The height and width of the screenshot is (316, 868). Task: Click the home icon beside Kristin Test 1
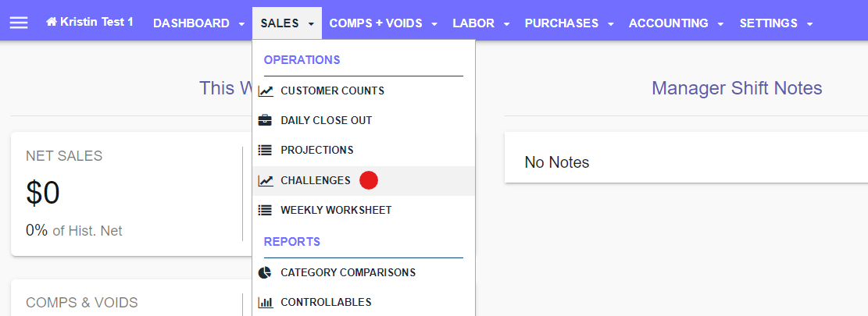point(52,22)
